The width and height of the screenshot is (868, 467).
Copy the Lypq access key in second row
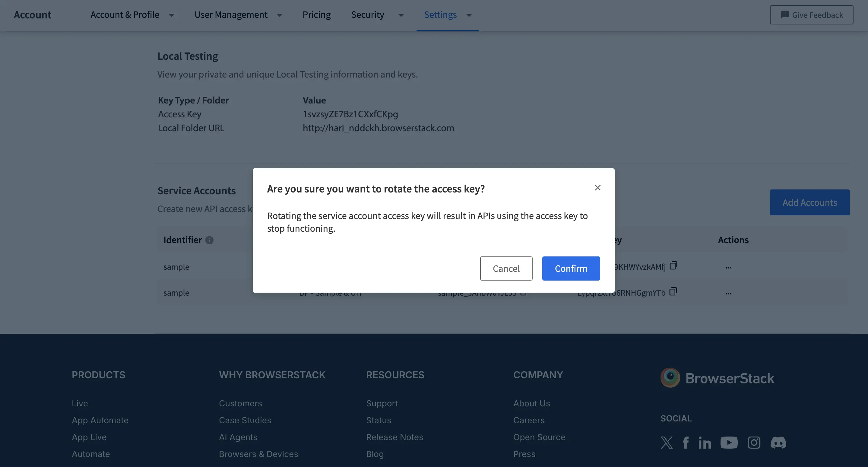pyautogui.click(x=673, y=291)
